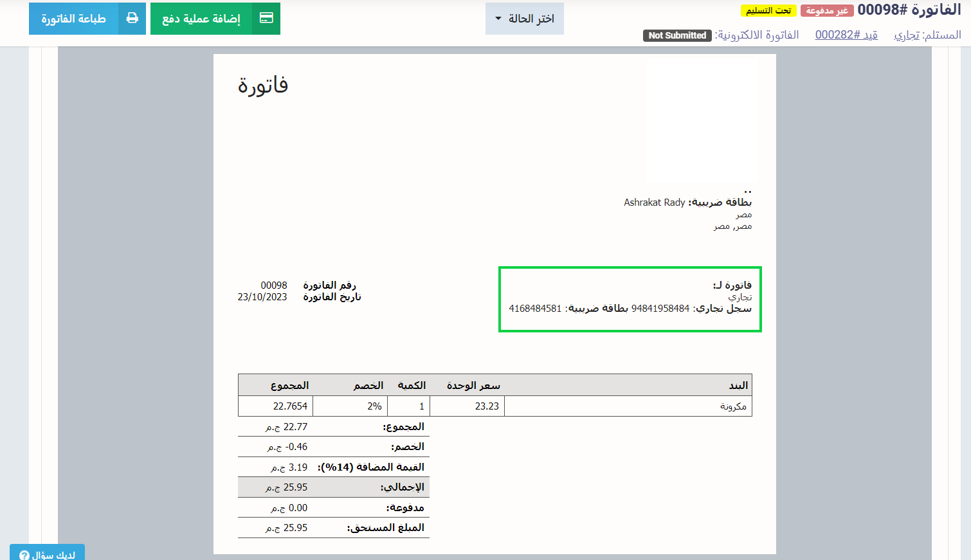Image resolution: width=971 pixels, height=560 pixels.
Task: Click the caret arrow on اختر الحالة
Action: coord(498,19)
